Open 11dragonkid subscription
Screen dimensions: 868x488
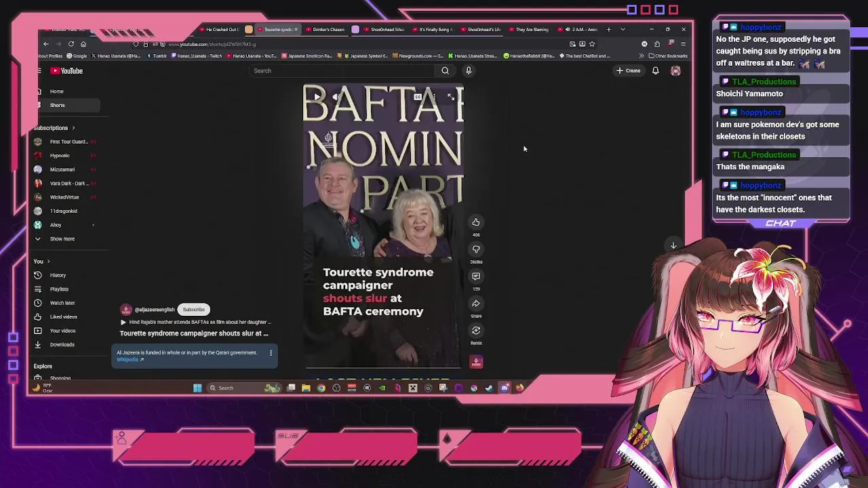pos(65,211)
